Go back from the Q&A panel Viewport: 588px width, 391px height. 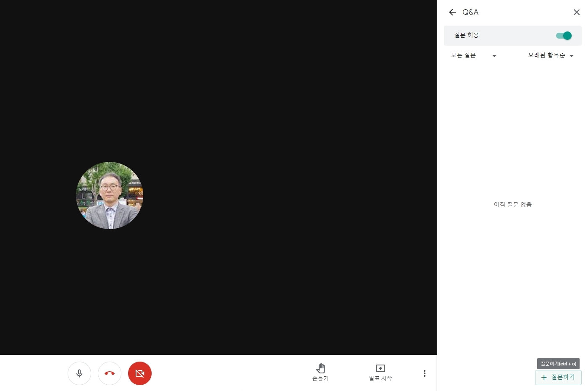pos(452,12)
